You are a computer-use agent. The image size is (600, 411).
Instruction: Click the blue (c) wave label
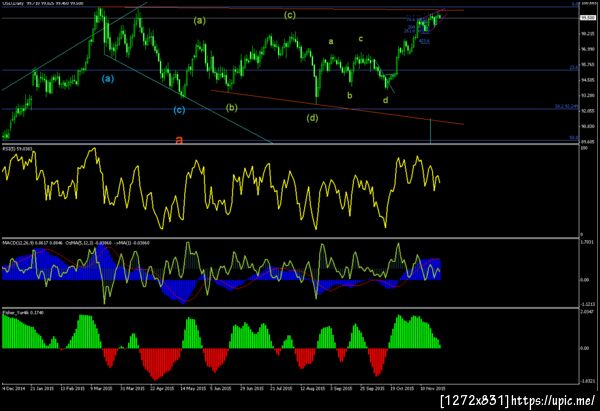179,110
